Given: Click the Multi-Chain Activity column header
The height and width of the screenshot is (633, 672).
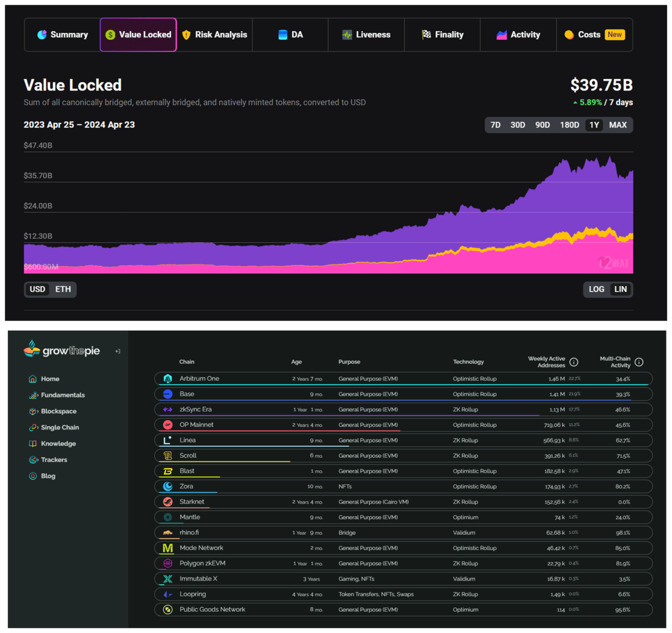Looking at the screenshot, I should click(x=615, y=362).
